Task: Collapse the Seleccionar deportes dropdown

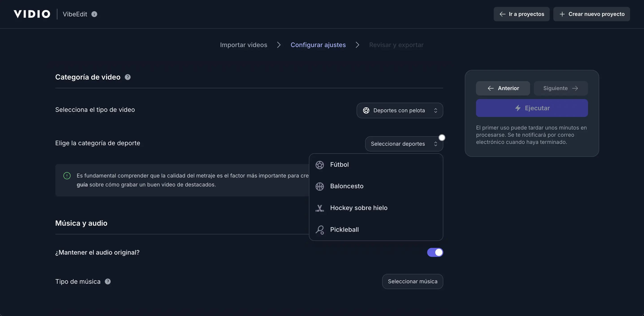Action: 404,144
